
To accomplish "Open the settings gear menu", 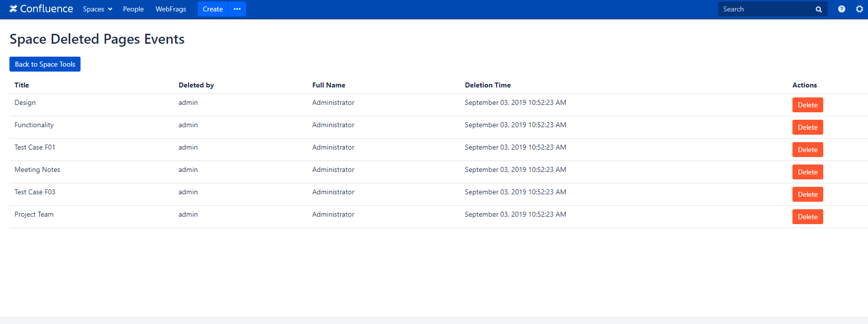I will (860, 9).
